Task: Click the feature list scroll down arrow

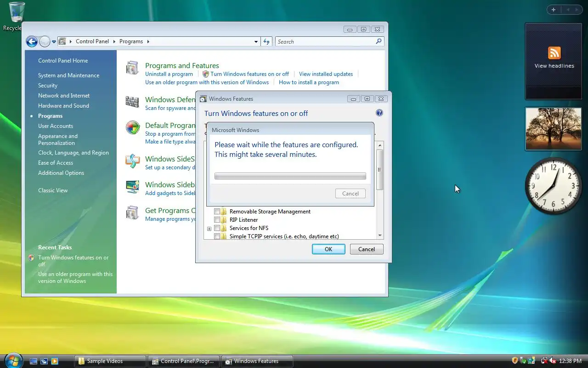Action: (x=379, y=236)
